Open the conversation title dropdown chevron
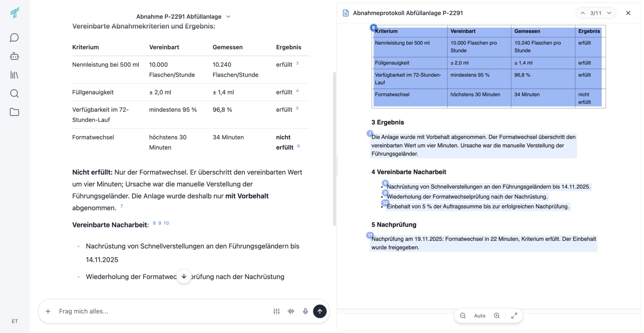 (228, 16)
